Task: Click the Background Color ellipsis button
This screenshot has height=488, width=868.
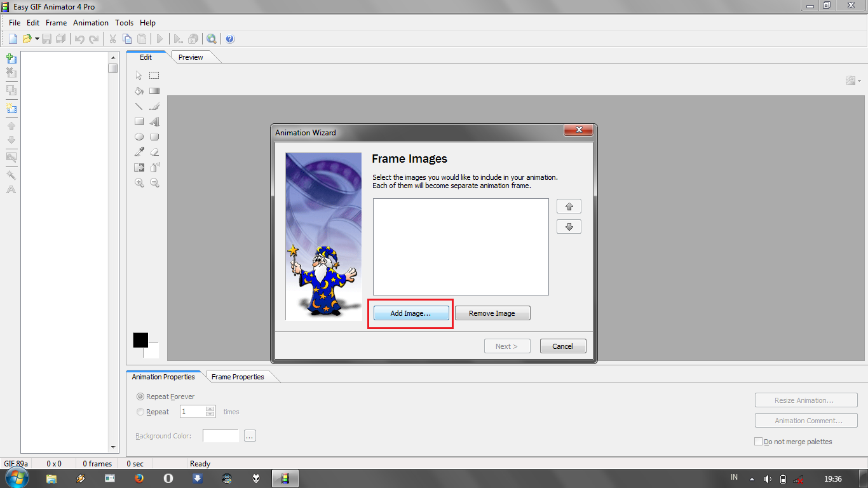Action: click(x=250, y=436)
